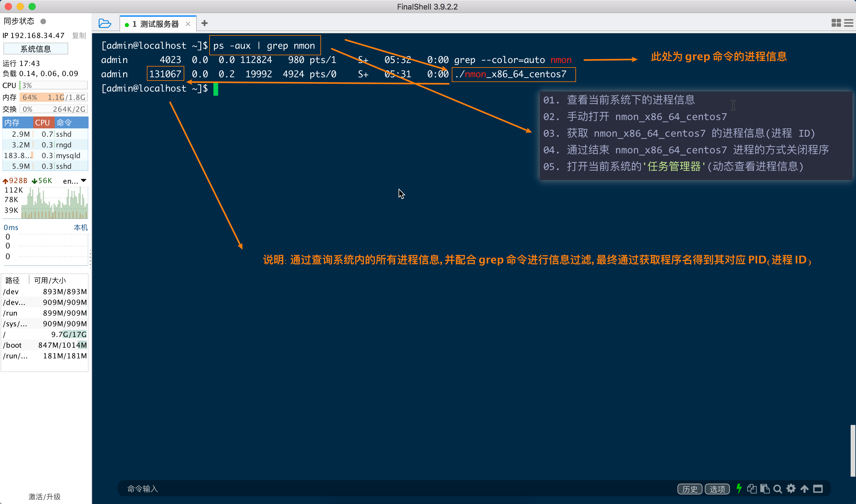Expand the network interface dropdown arrow
The height and width of the screenshot is (504, 856).
pos(84,180)
